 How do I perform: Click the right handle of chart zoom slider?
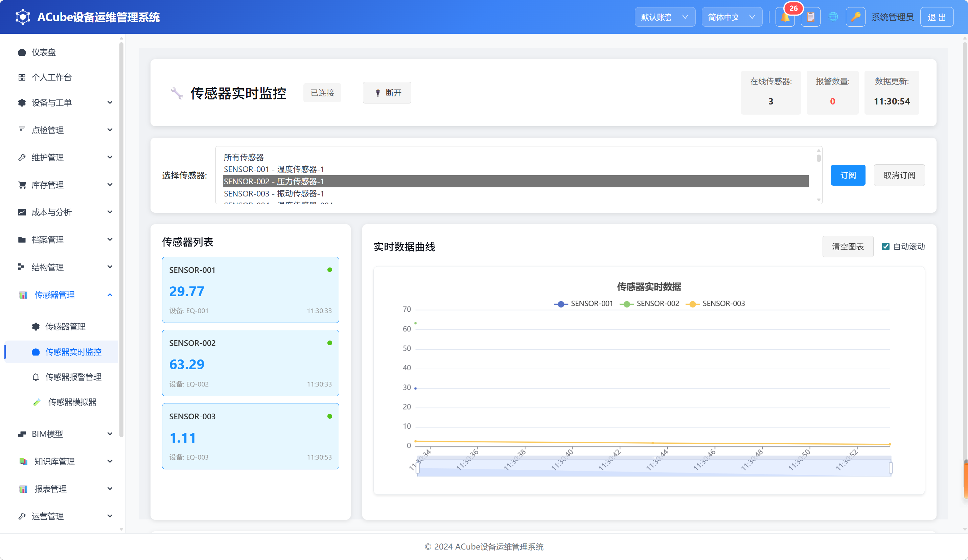point(891,467)
